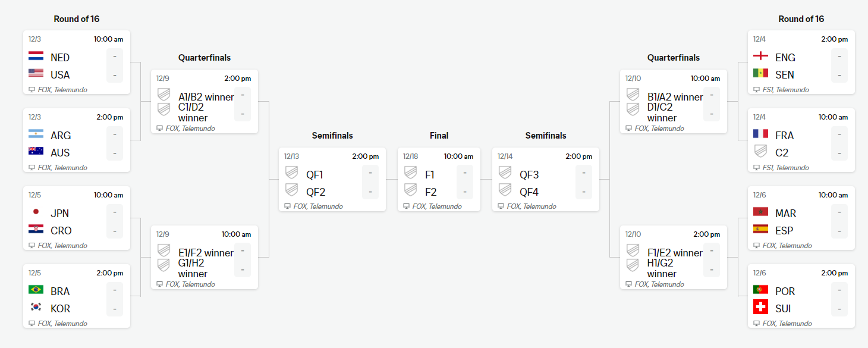The width and height of the screenshot is (868, 348).
Task: Click the POR team name
Action: point(785,291)
